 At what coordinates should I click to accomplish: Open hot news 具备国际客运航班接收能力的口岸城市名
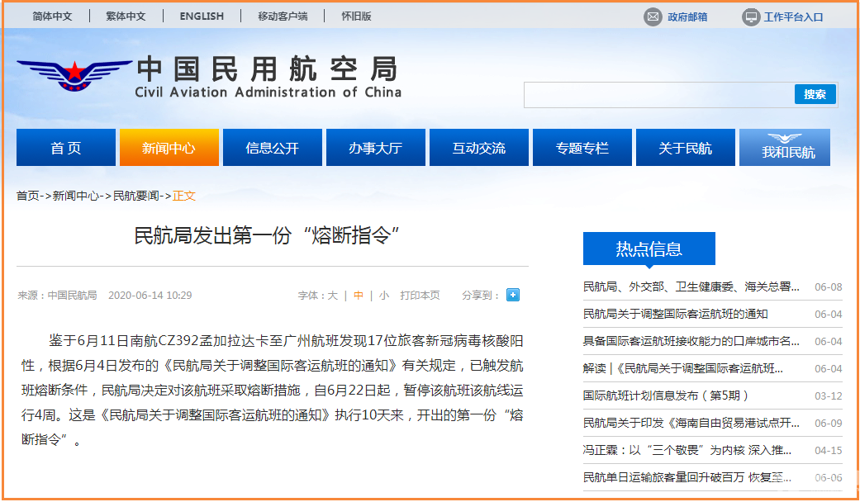click(x=691, y=341)
